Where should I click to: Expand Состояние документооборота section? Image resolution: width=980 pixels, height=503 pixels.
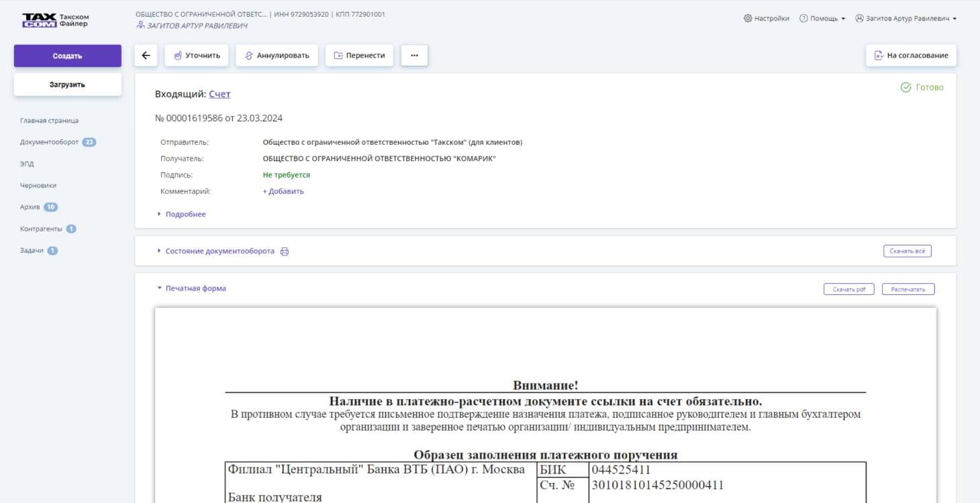216,251
